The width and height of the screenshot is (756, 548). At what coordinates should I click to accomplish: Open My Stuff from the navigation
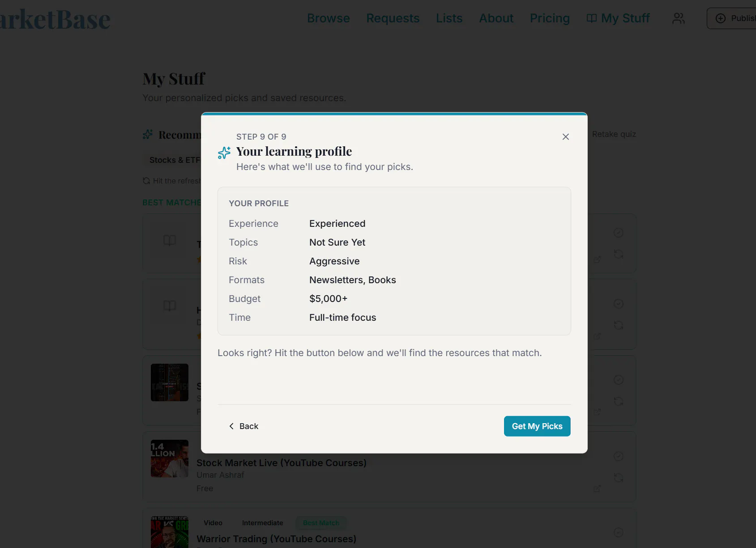point(618,18)
